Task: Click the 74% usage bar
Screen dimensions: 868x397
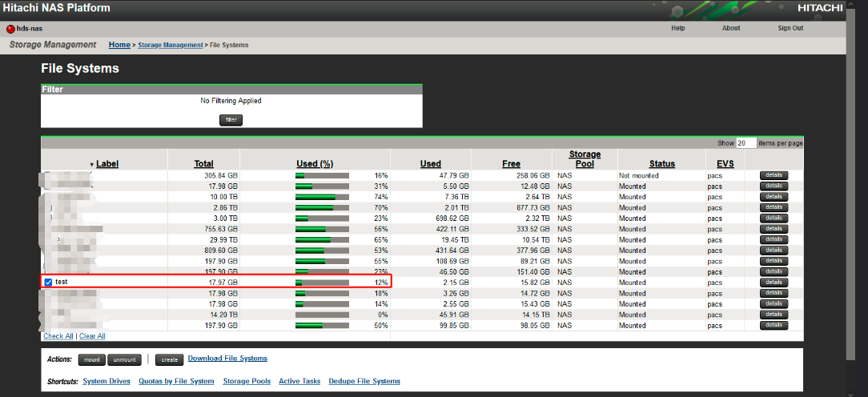Action: coord(322,197)
